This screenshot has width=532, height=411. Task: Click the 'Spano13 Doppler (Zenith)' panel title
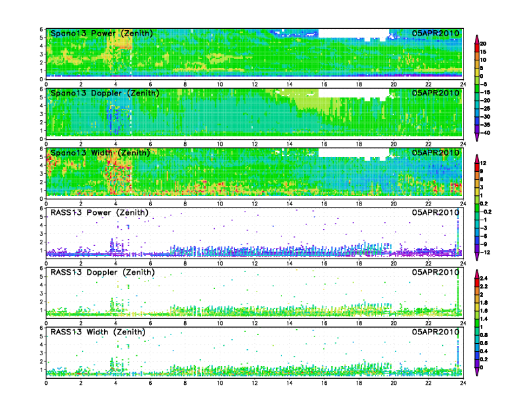coord(105,93)
